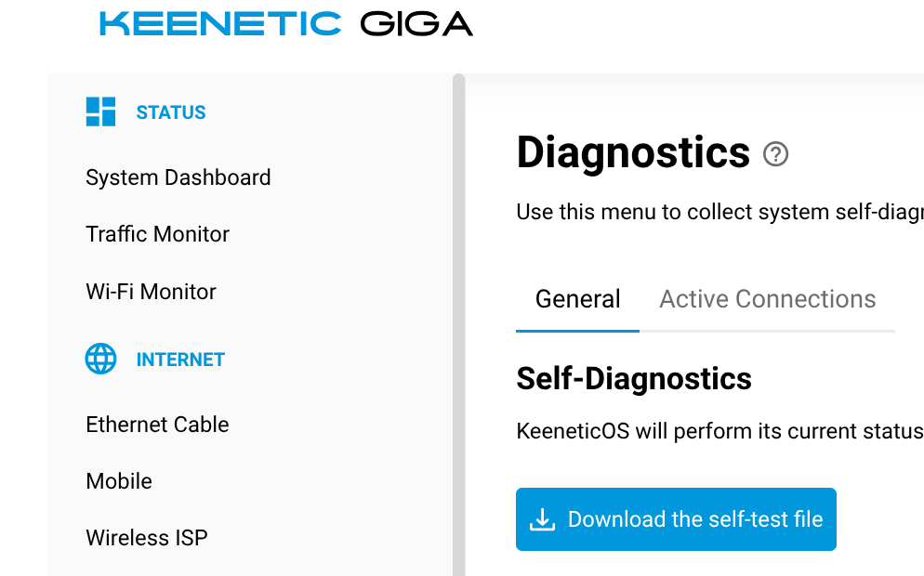
Task: Select Ethernet Cable in sidebar
Action: point(157,425)
